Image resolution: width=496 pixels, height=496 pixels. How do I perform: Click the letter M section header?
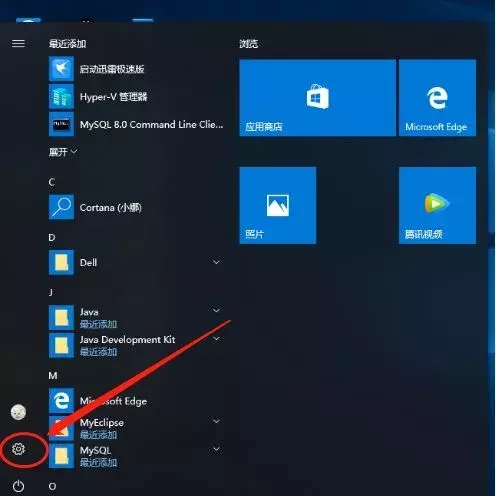click(x=53, y=376)
